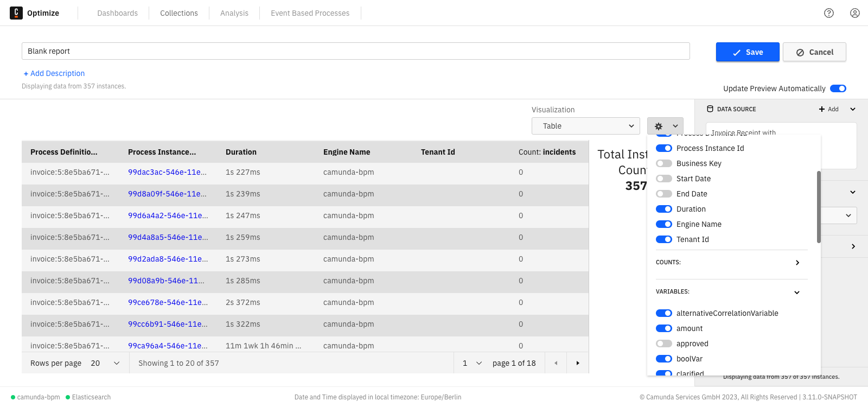The height and width of the screenshot is (407, 868).
Task: Open instance link 99dac3ac-546e-11e...
Action: pos(167,172)
